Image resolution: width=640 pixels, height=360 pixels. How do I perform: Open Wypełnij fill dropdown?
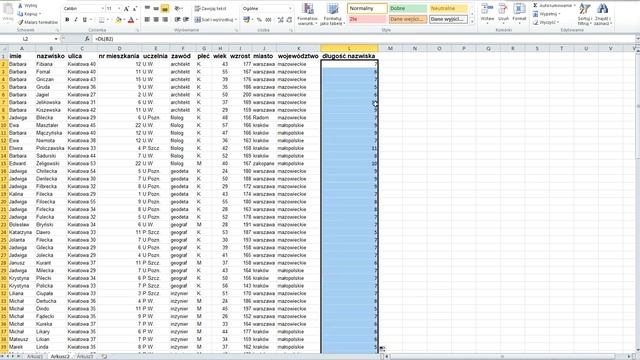point(547,14)
